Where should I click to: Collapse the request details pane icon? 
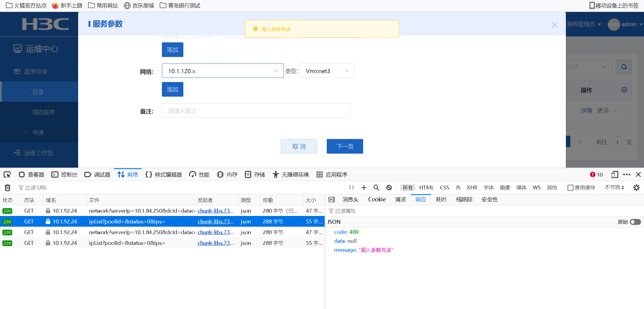tap(332, 200)
